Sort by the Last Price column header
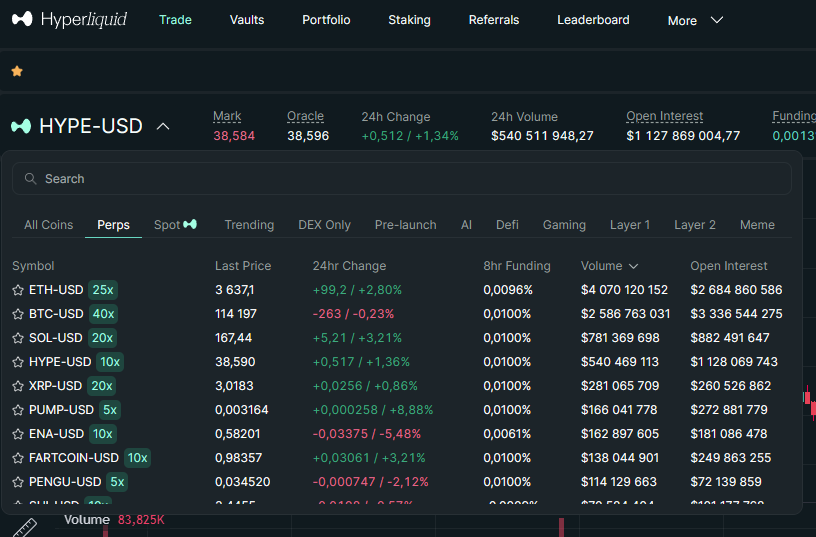The image size is (816, 537). tap(243, 266)
